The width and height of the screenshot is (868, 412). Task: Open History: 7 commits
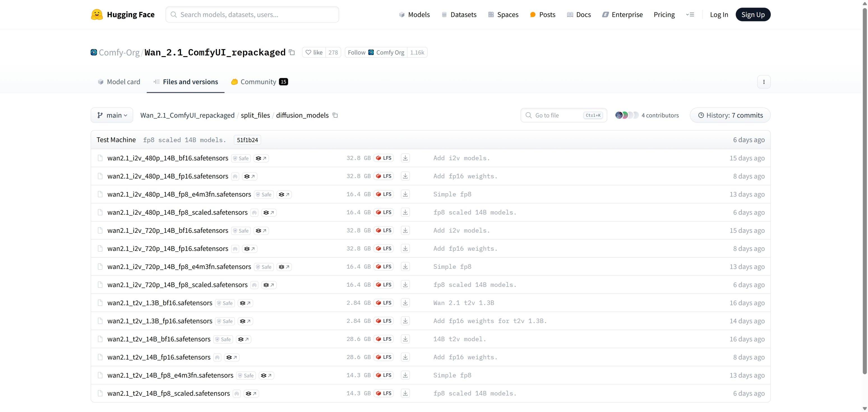point(730,115)
